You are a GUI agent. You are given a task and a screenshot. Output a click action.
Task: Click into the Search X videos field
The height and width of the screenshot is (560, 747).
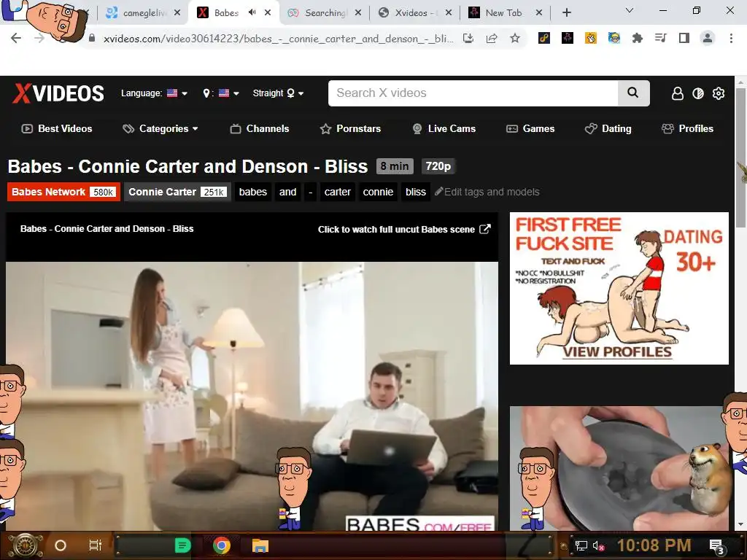click(473, 93)
